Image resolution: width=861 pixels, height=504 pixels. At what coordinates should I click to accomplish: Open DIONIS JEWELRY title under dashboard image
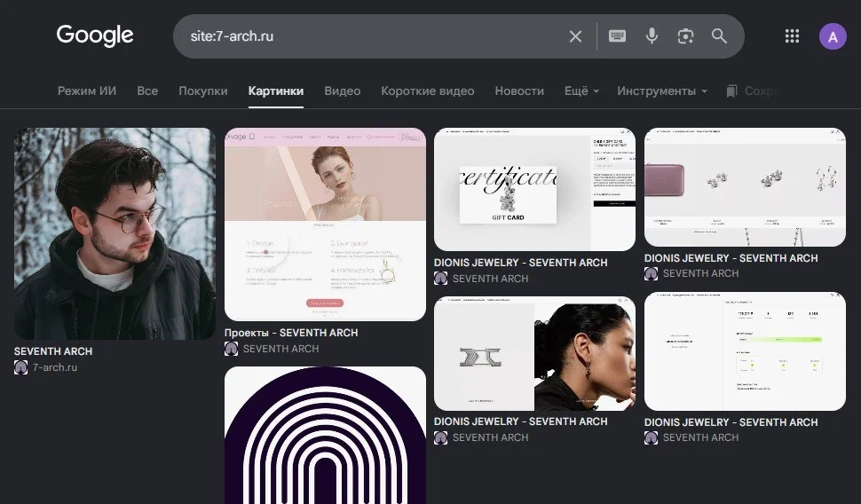[x=731, y=422]
